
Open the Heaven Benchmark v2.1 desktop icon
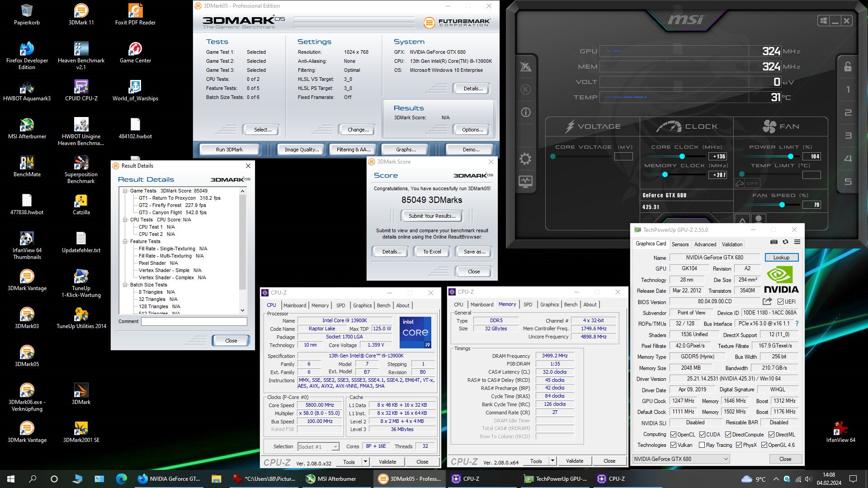pos(81,56)
